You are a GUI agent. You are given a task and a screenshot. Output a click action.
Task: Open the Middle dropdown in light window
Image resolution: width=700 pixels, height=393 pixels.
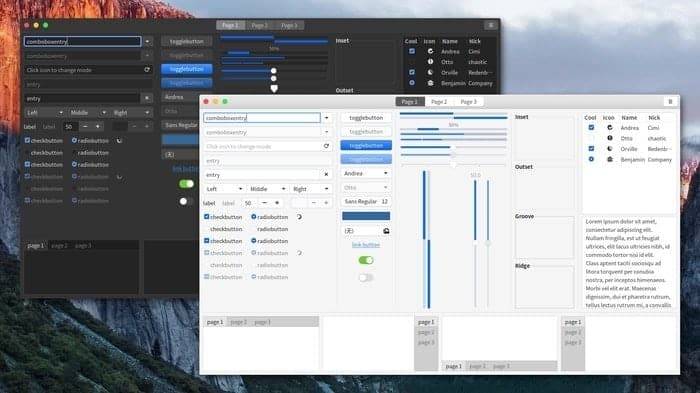267,189
